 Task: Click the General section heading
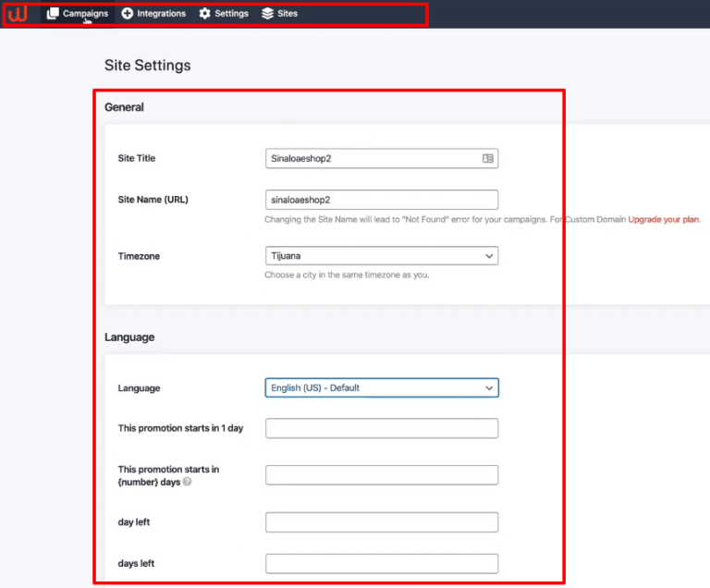tap(124, 107)
